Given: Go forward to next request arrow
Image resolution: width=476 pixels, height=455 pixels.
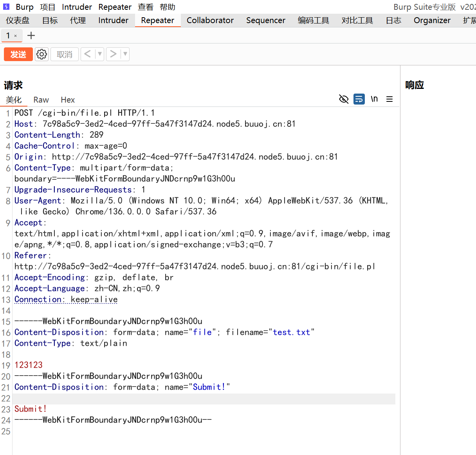Looking at the screenshot, I should click(x=113, y=54).
